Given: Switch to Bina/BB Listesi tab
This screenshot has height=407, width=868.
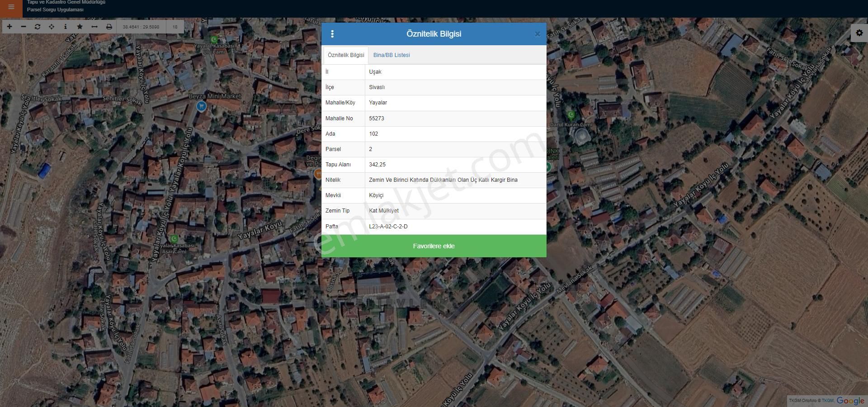Looking at the screenshot, I should click(x=392, y=55).
